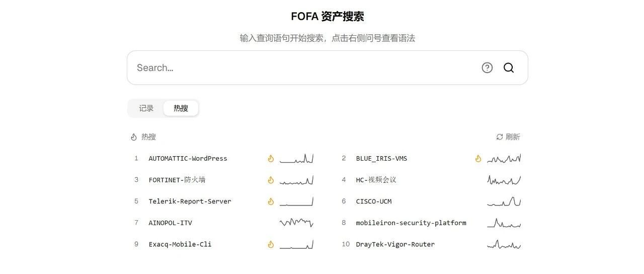The height and width of the screenshot is (274, 644).
Task: Select the HC-视频会议 hot search item
Action: (x=376, y=180)
